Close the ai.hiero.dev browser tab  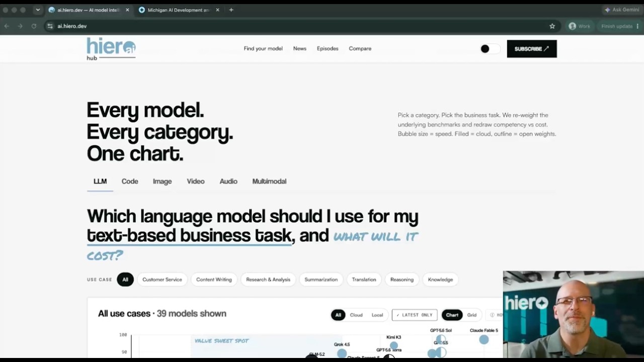[127, 10]
